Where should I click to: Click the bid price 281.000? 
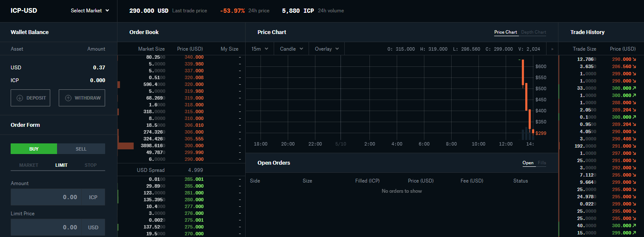pyautogui.click(x=194, y=193)
